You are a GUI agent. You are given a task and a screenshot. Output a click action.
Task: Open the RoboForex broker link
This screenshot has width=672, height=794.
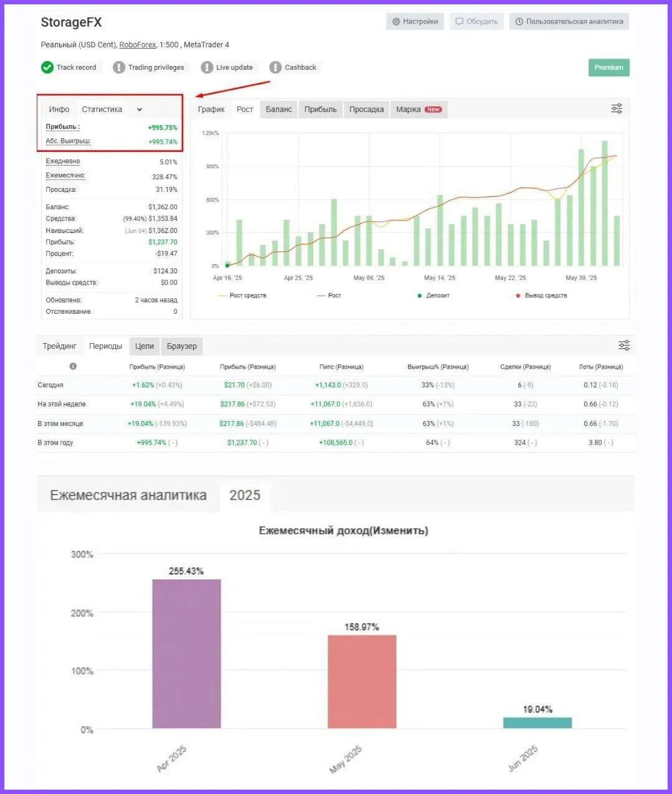(x=138, y=45)
